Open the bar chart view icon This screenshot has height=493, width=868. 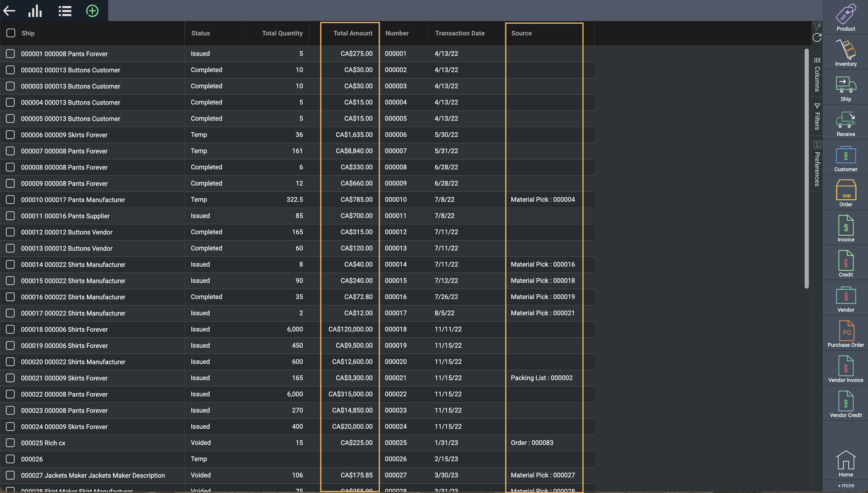pyautogui.click(x=35, y=11)
